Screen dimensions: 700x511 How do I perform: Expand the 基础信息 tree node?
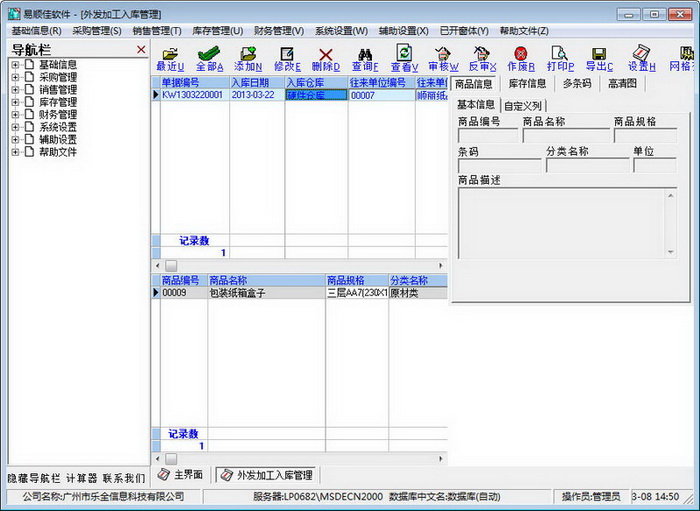click(16, 65)
